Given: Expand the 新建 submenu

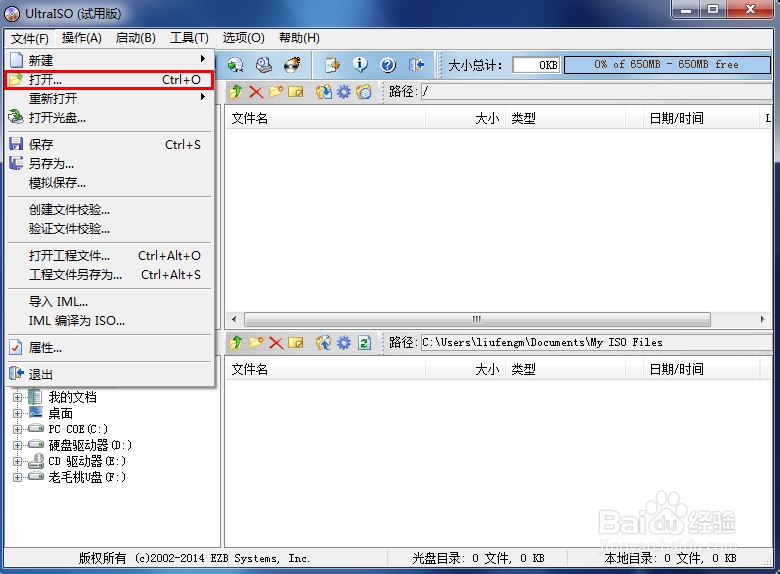Looking at the screenshot, I should [x=110, y=60].
